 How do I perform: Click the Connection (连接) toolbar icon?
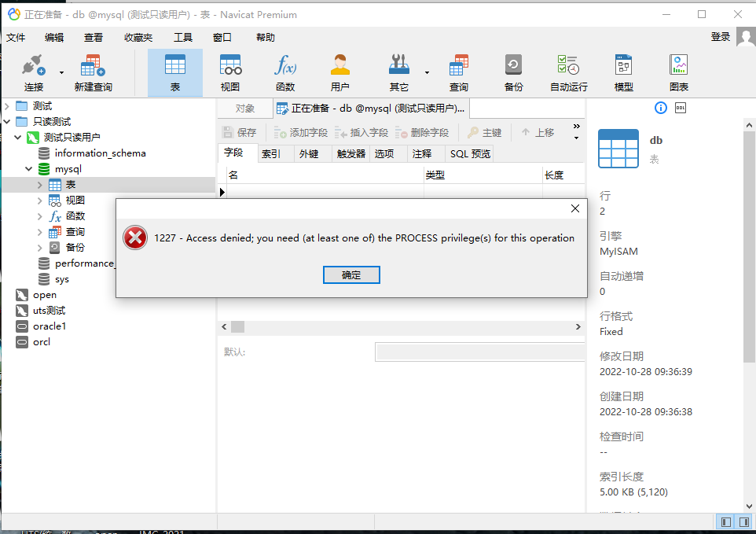pos(33,72)
